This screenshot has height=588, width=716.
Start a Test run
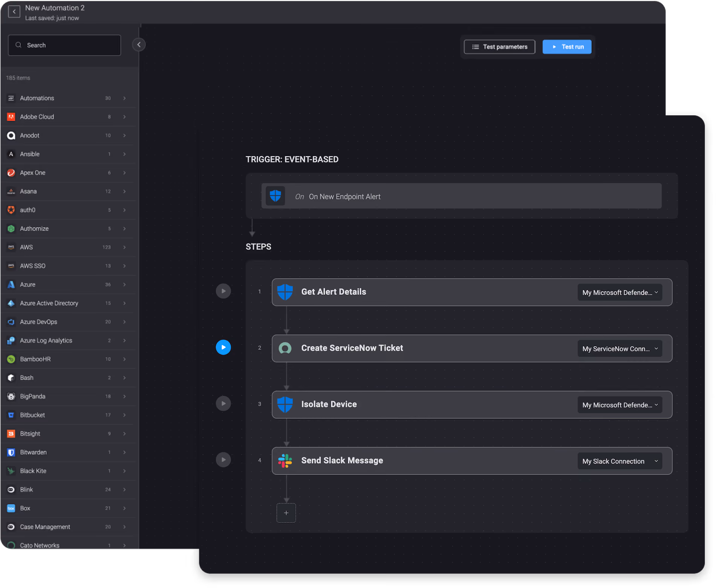pyautogui.click(x=567, y=47)
